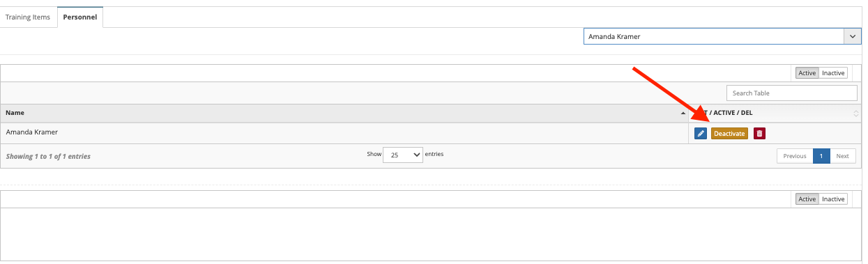Go to the Previous page
This screenshot has width=868, height=264.
coord(795,156)
